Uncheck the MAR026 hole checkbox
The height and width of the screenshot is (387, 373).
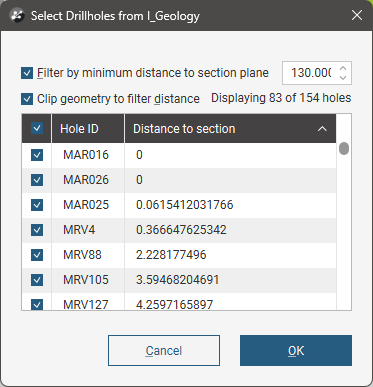click(x=37, y=180)
